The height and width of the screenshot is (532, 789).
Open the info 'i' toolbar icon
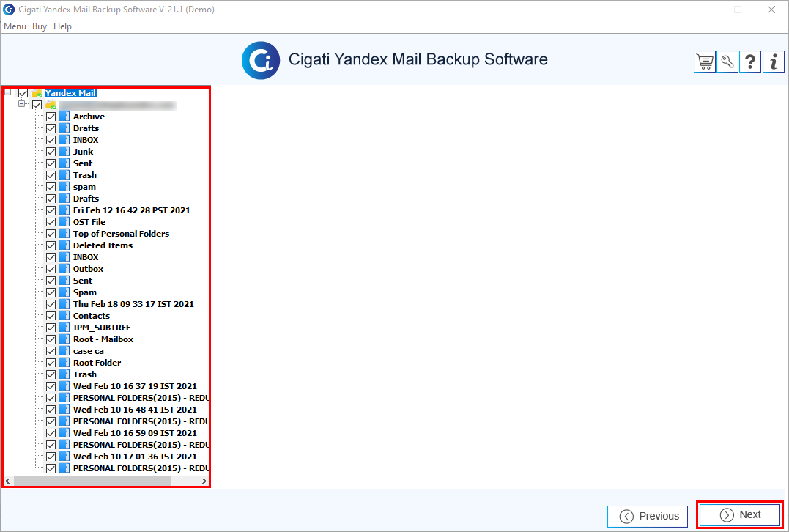(774, 62)
